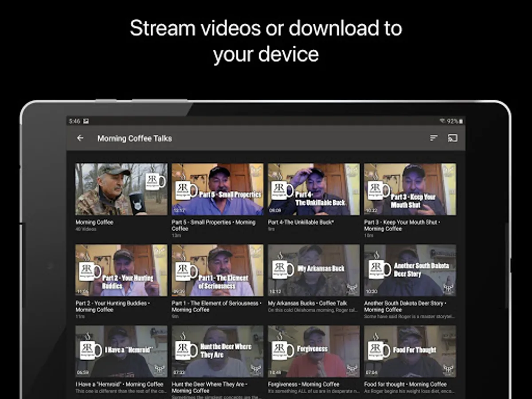
Task: Select "I Have a Hemroid - Morning Coffee" title
Action: pyautogui.click(x=119, y=384)
